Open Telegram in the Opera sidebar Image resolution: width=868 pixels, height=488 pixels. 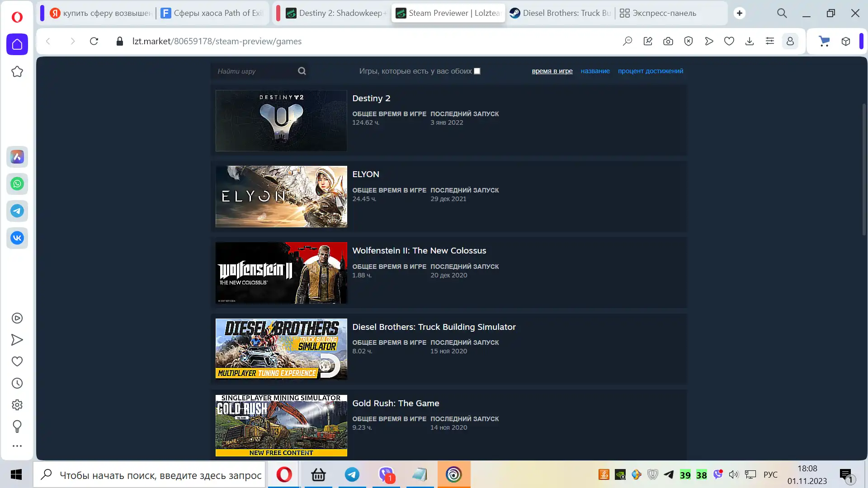tap(17, 211)
